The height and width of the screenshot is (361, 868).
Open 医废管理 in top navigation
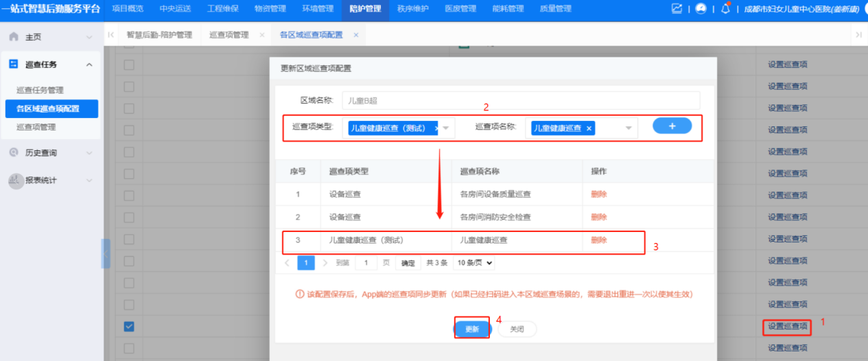pyautogui.click(x=460, y=9)
